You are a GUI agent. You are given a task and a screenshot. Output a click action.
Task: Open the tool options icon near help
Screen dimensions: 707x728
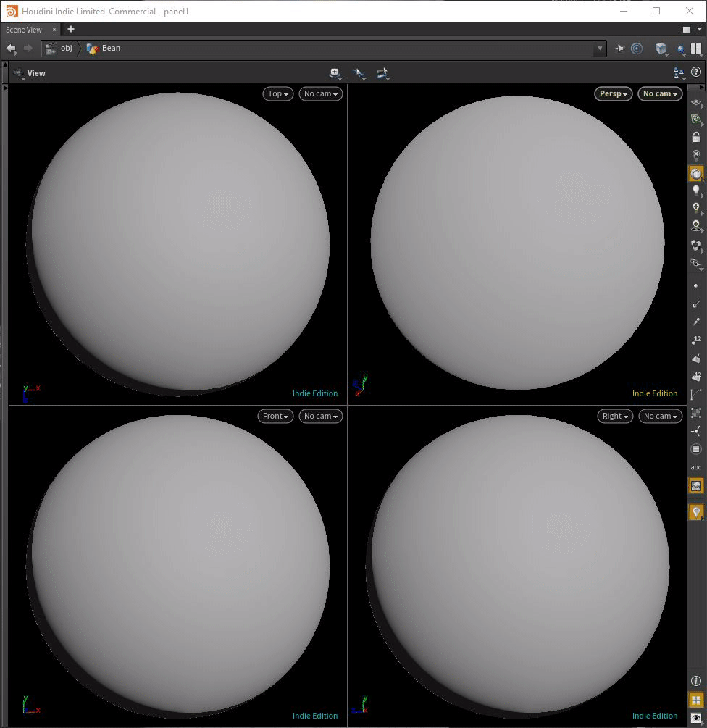[x=679, y=73]
